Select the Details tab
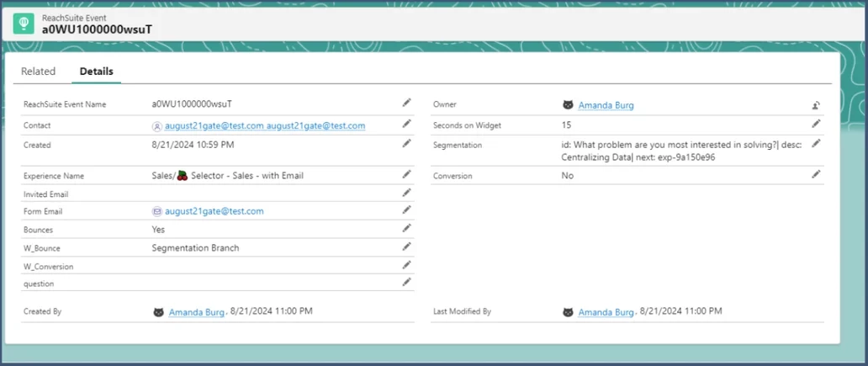 click(96, 72)
